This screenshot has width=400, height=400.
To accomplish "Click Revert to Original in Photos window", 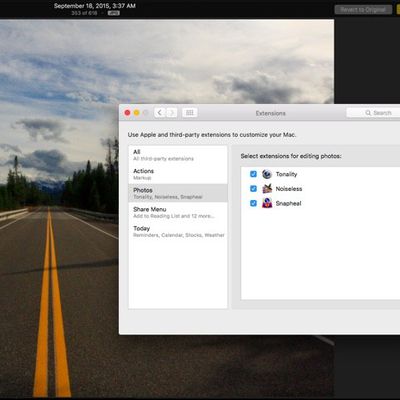I will click(363, 10).
